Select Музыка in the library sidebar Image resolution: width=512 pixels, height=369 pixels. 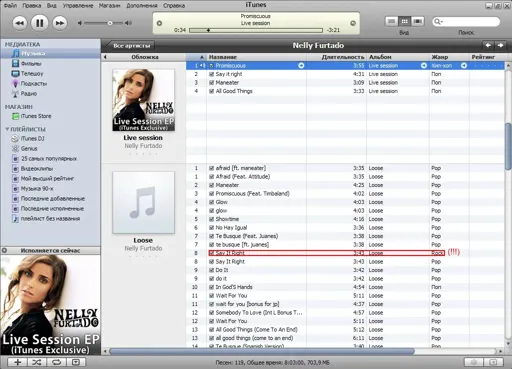[x=50, y=53]
